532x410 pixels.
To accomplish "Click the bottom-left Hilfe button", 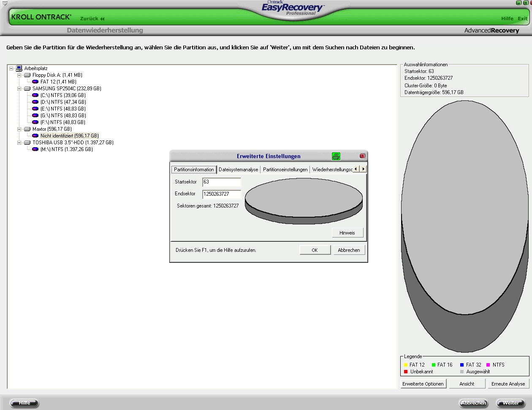I will pyautogui.click(x=24, y=403).
